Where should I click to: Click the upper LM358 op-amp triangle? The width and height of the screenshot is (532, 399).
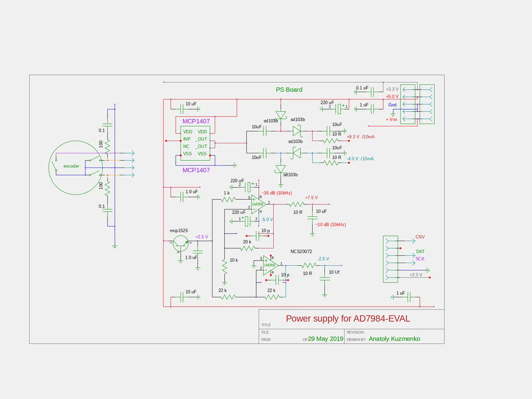pos(258,204)
